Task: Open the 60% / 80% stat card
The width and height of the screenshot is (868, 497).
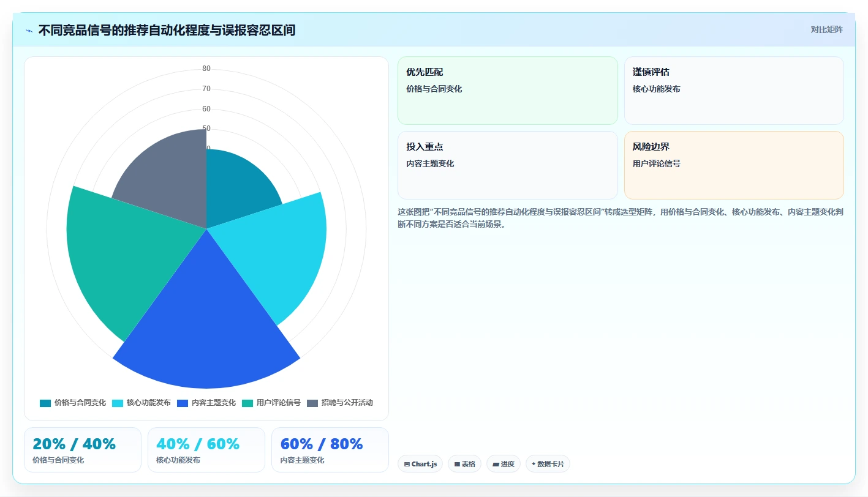Action: point(330,450)
